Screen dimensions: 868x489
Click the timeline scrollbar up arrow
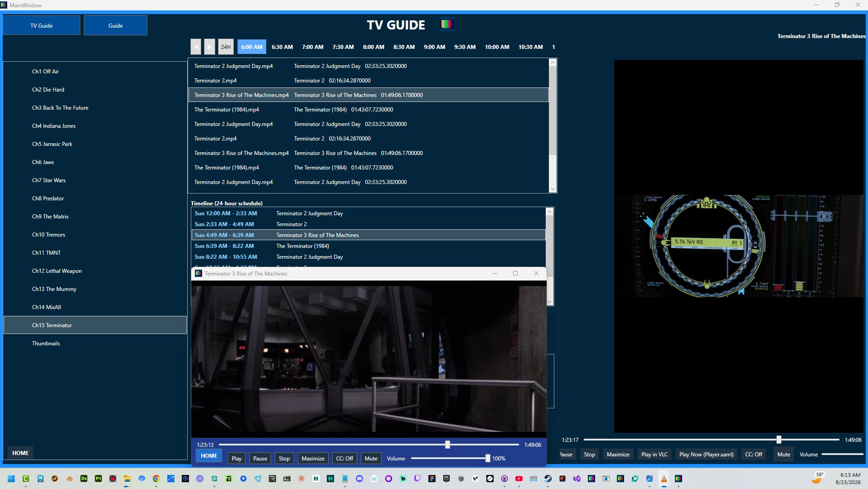pos(550,212)
